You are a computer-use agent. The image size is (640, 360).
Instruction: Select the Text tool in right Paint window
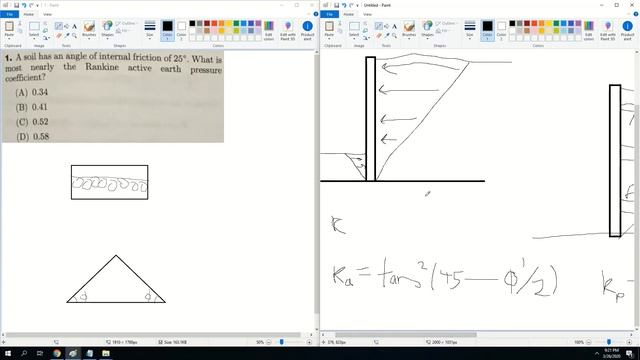coord(394,26)
